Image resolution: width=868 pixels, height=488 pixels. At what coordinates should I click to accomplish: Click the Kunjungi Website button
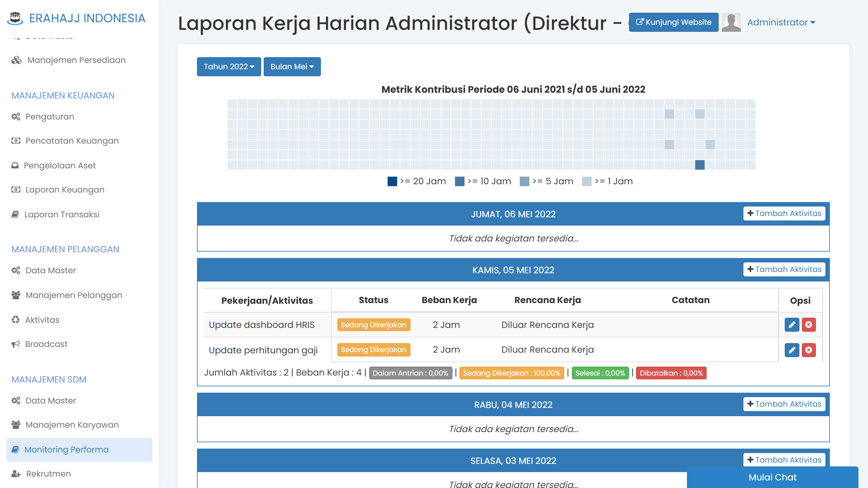coord(673,22)
